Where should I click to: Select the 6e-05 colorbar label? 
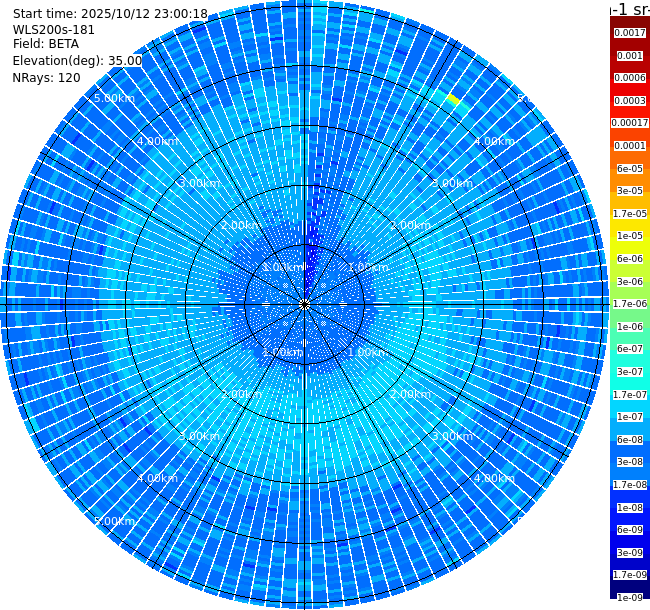click(630, 169)
